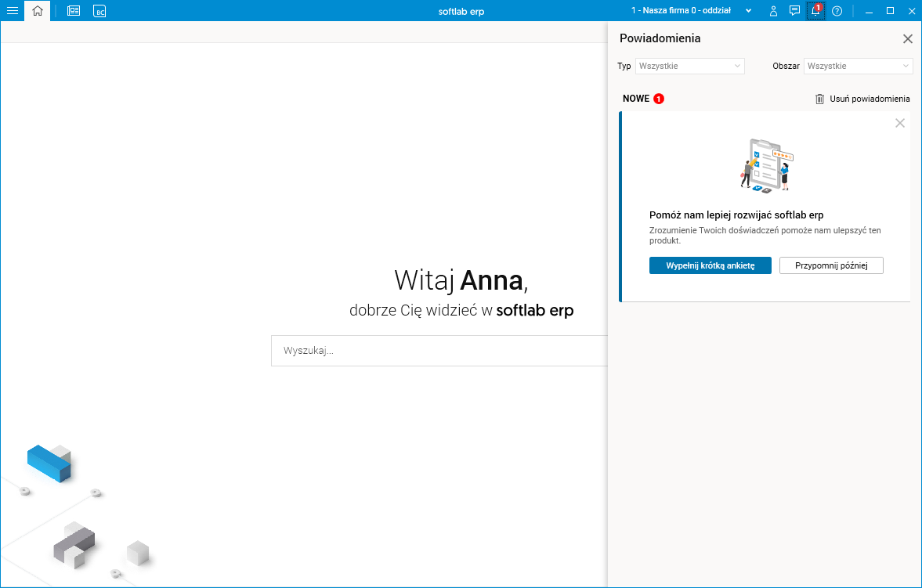The image size is (922, 588).
Task: Open the BC module icon
Action: tap(99, 11)
